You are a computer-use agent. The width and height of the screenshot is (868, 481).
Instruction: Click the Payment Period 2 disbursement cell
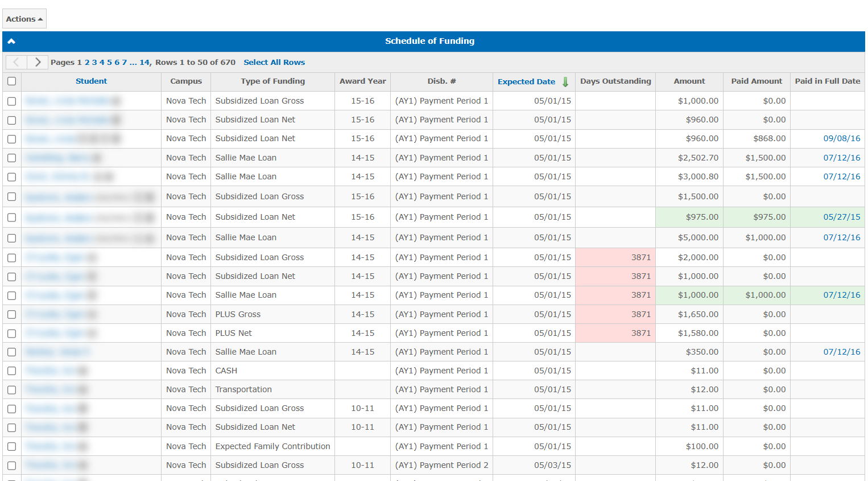coord(441,465)
